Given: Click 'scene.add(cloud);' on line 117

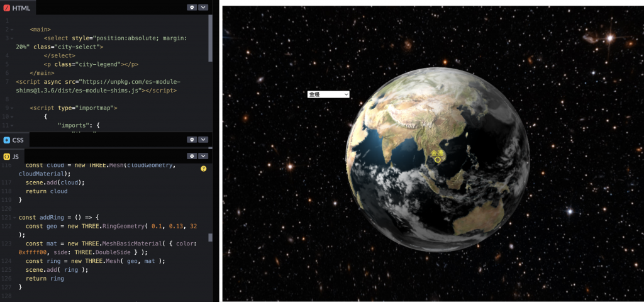Looking at the screenshot, I should pos(55,182).
